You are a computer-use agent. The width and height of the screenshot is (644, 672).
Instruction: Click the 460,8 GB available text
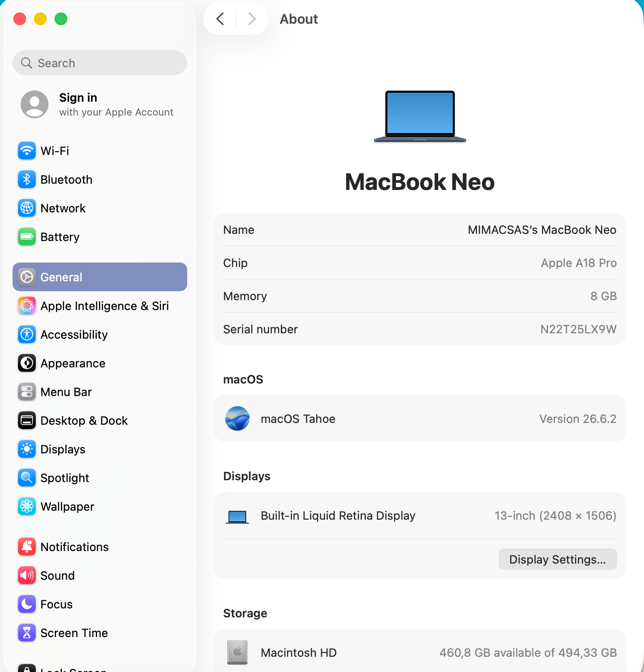click(528, 653)
